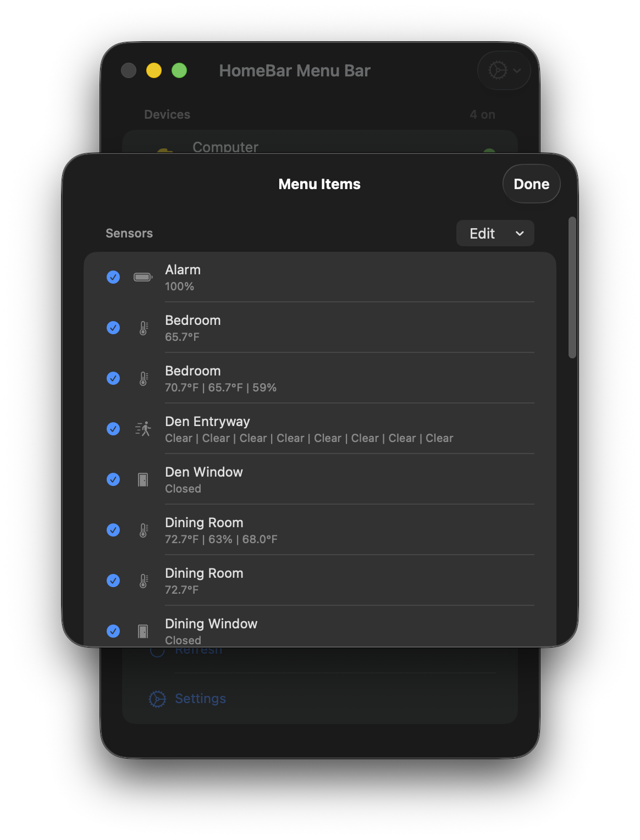
Task: Click the door icon beside Den Window
Action: (143, 480)
